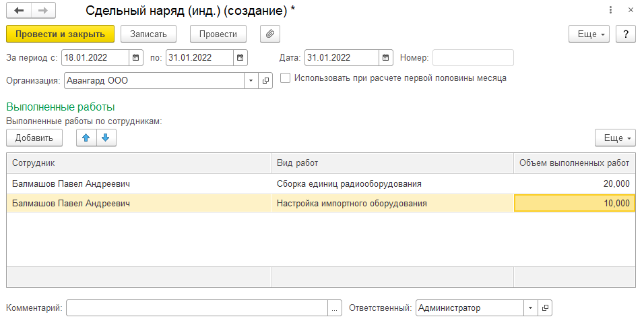Enable first half of month calculation checkbox

(x=286, y=78)
